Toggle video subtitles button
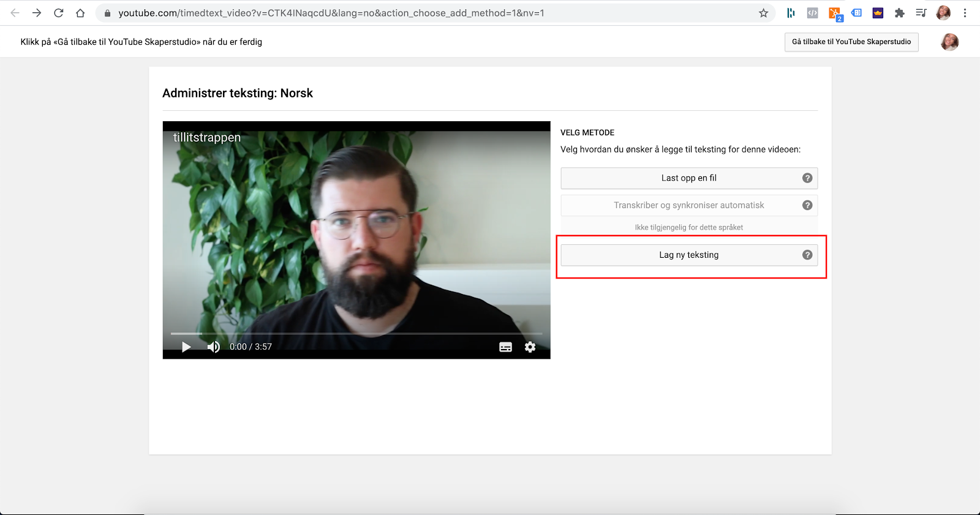This screenshot has width=980, height=515. click(x=505, y=347)
